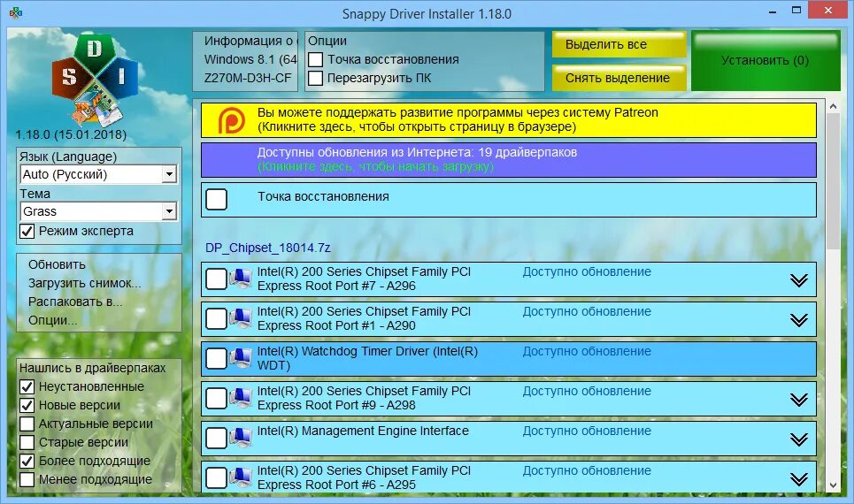This screenshot has width=854, height=504.
Task: Check 'Старые версии' filter
Action: pos(27,442)
